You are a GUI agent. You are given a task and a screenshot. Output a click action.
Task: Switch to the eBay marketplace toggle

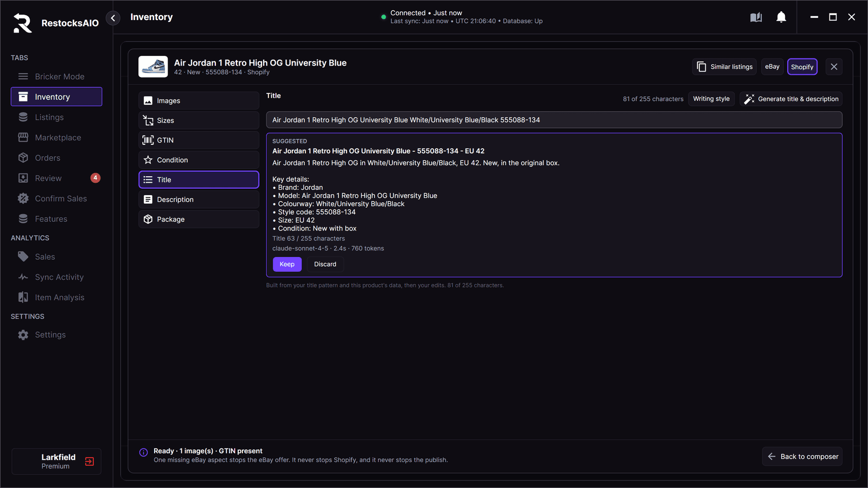[x=772, y=67]
